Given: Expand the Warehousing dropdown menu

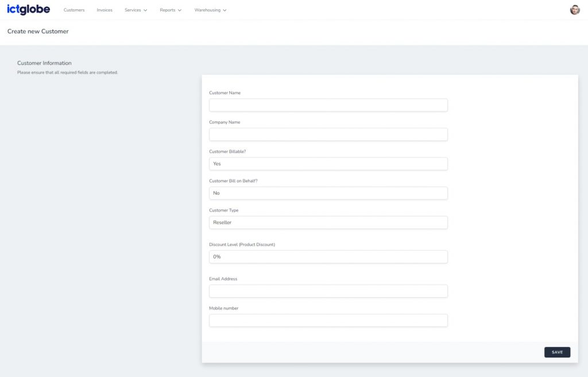Looking at the screenshot, I should pos(210,10).
